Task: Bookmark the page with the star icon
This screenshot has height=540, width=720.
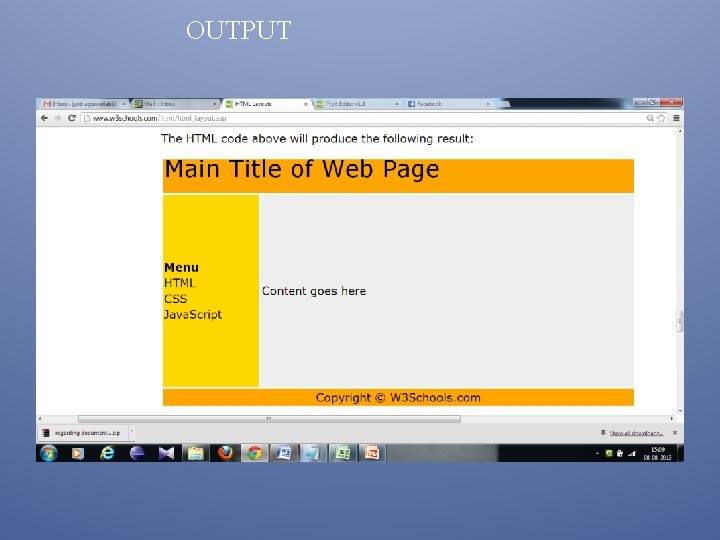Action: tap(661, 118)
